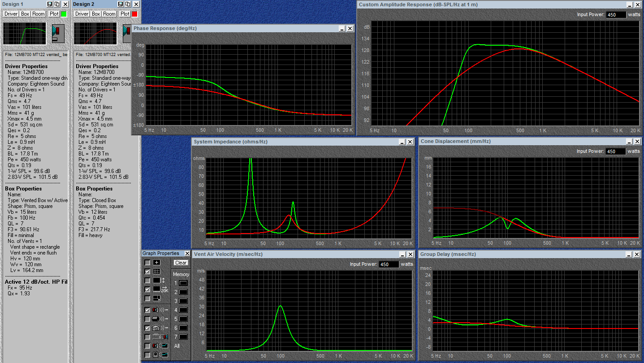Enable the vertical auto-scale arrows checkbox
The height and width of the screenshot is (363, 644).
coord(147,281)
